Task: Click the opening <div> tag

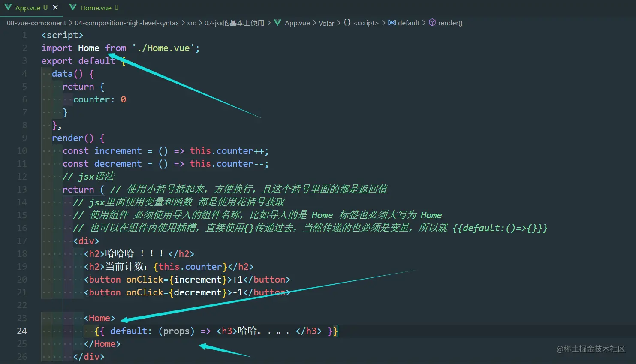Action: click(x=86, y=241)
